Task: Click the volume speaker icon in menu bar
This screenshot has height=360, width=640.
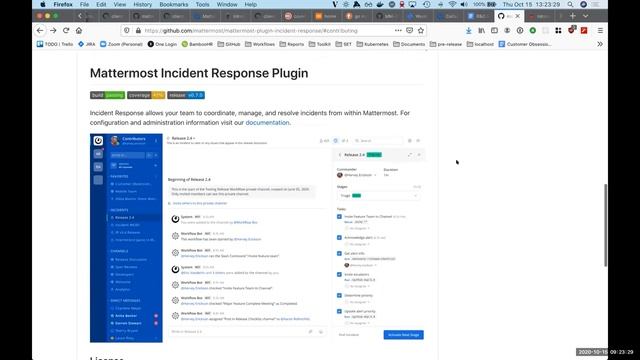Action: point(464,4)
